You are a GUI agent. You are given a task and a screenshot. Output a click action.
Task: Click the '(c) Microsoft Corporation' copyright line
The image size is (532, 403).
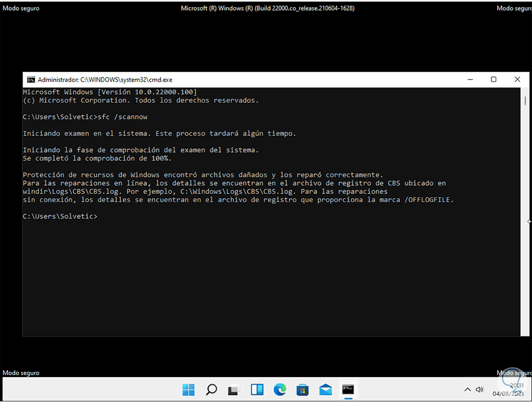tap(141, 100)
